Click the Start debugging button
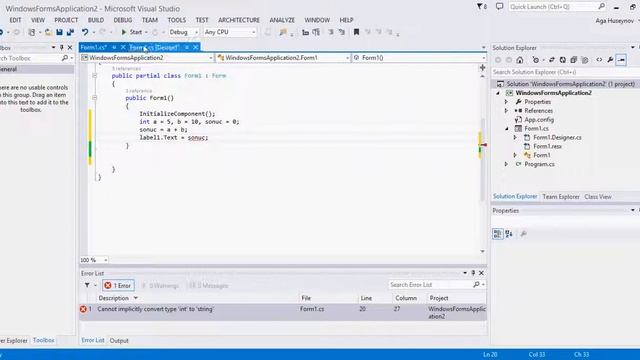Screen dimensions: 640x360 pyautogui.click(x=131, y=32)
